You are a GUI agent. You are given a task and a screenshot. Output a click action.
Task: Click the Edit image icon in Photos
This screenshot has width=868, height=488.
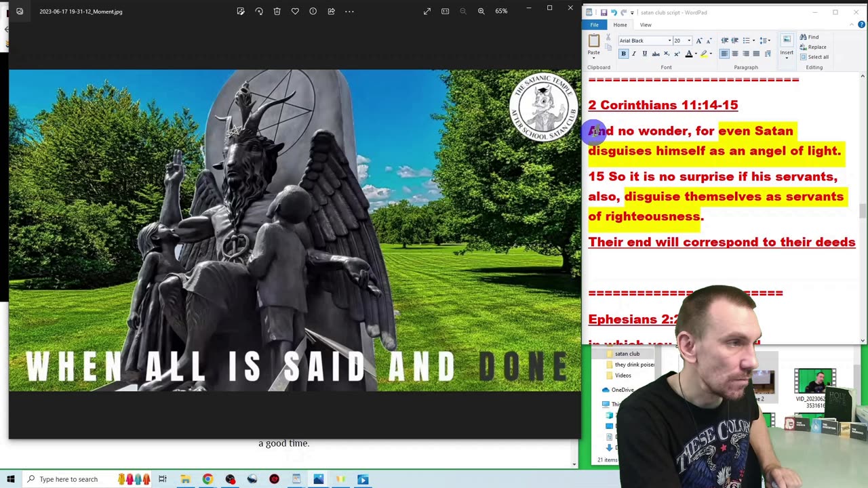coord(241,12)
